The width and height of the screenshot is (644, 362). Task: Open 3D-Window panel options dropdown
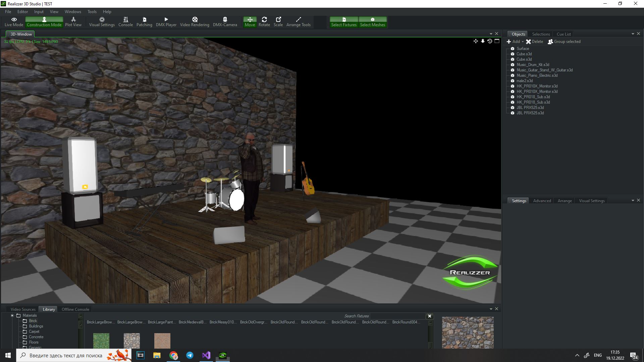(x=491, y=34)
